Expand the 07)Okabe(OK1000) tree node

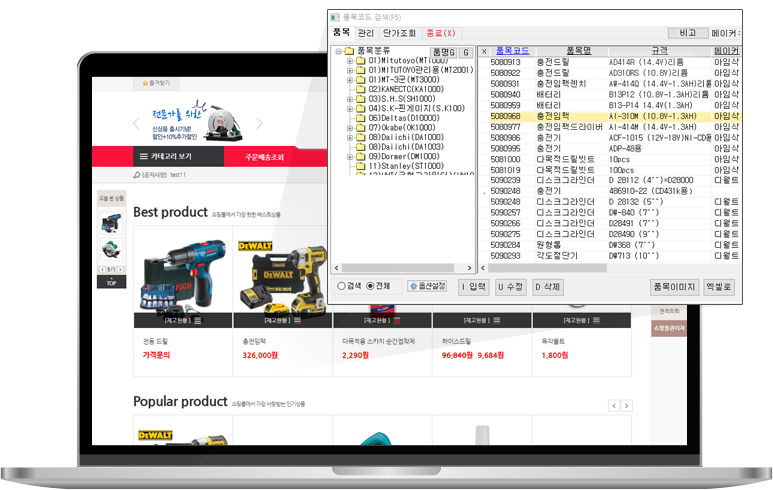pos(350,128)
